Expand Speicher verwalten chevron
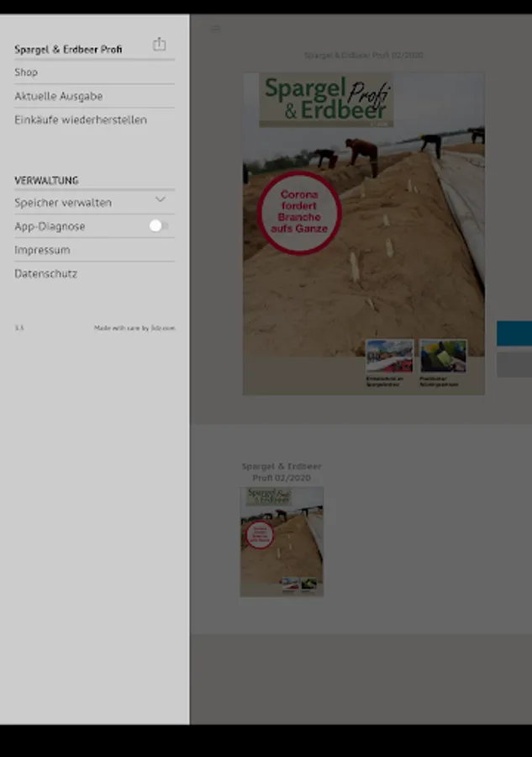 pyautogui.click(x=161, y=199)
